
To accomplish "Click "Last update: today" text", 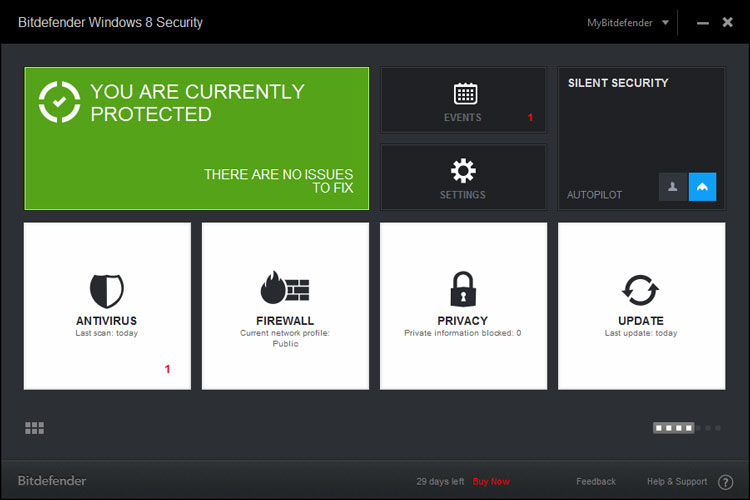I will [641, 333].
